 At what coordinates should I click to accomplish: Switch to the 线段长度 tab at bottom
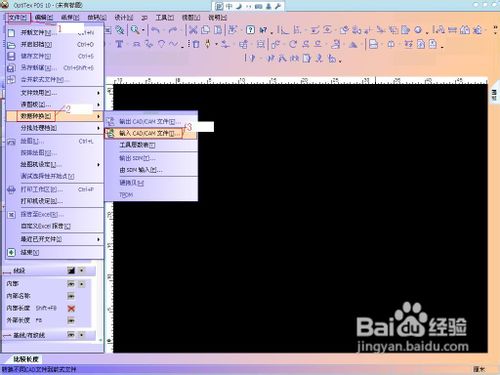click(x=26, y=359)
